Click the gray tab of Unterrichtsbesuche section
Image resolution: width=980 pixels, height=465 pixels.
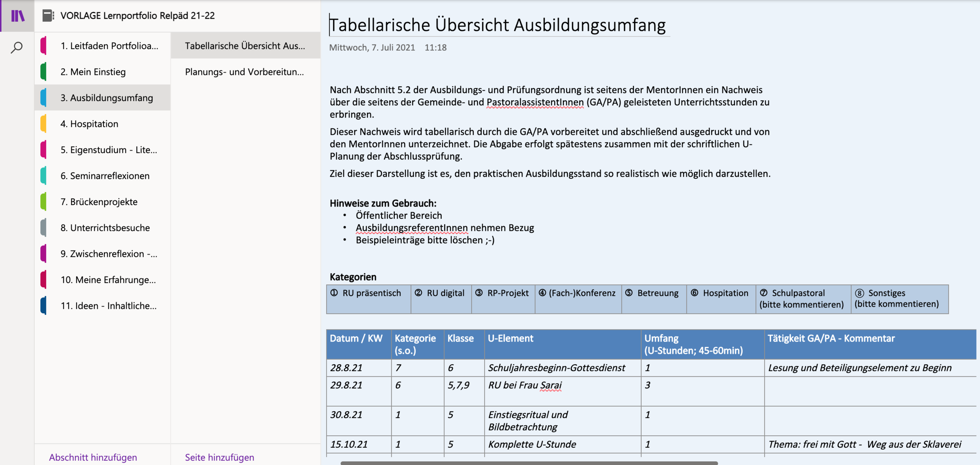point(44,228)
